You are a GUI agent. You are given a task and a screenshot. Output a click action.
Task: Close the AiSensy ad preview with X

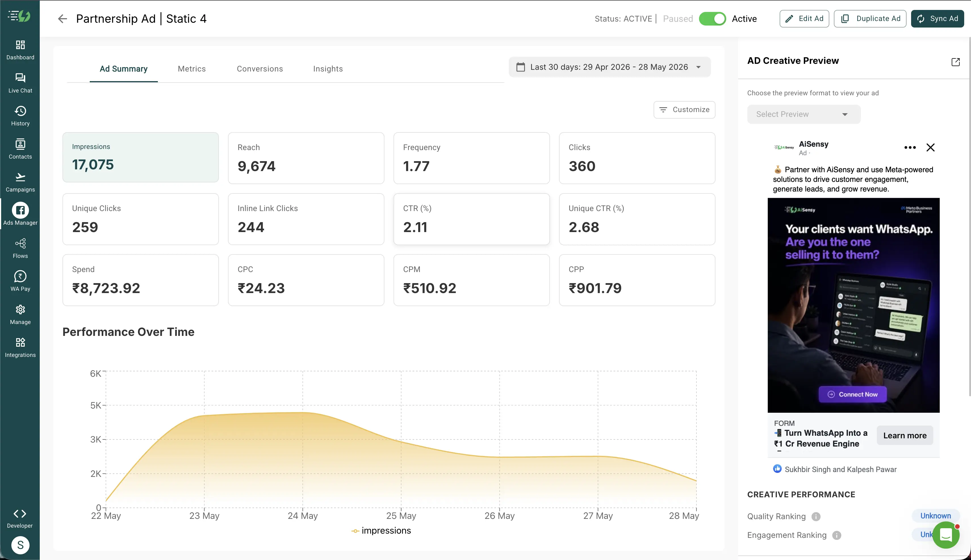tap(930, 147)
